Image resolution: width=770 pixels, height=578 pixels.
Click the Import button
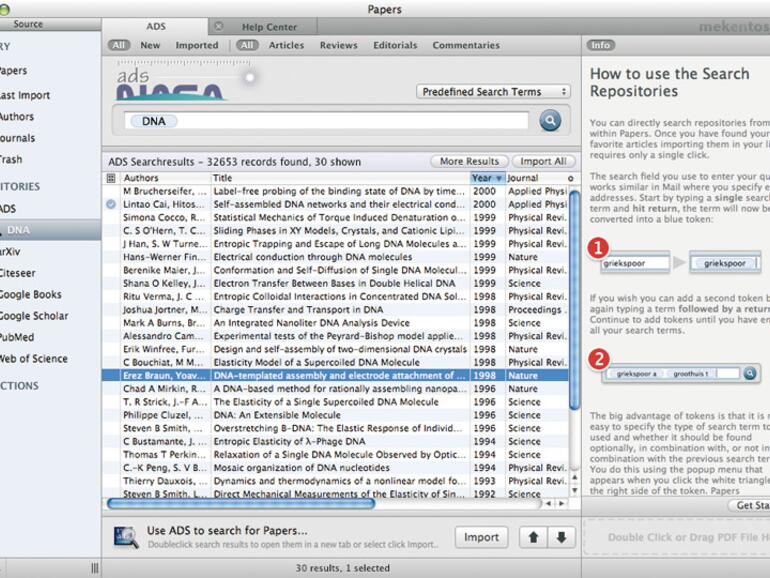coord(481,537)
